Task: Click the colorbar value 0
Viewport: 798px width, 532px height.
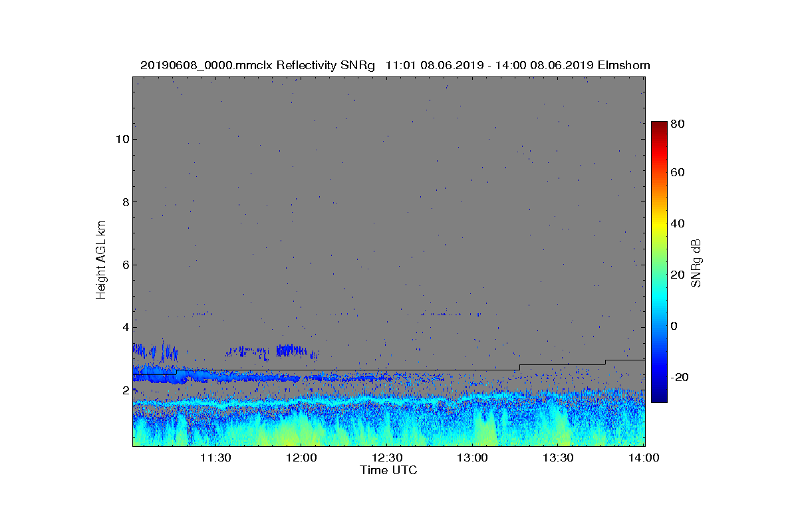Action: tap(675, 326)
